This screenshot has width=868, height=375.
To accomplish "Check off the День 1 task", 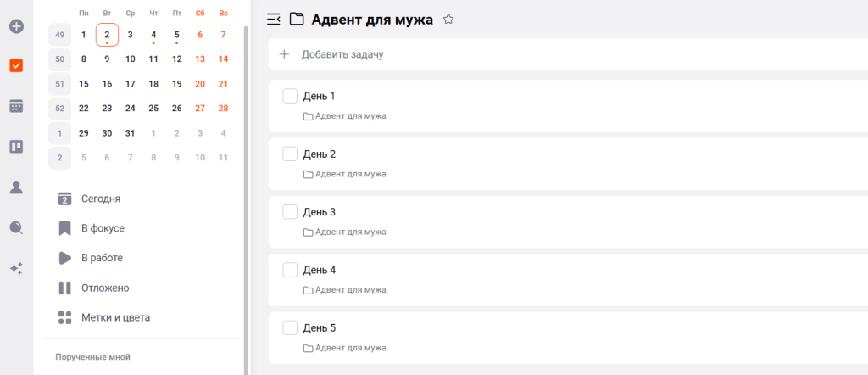I will (290, 96).
